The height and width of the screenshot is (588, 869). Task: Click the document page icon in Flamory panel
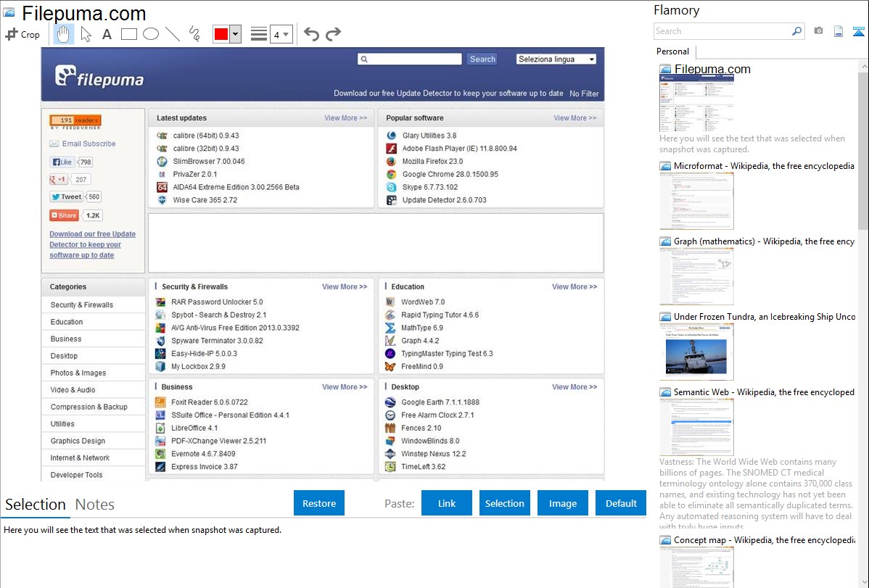coord(839,31)
